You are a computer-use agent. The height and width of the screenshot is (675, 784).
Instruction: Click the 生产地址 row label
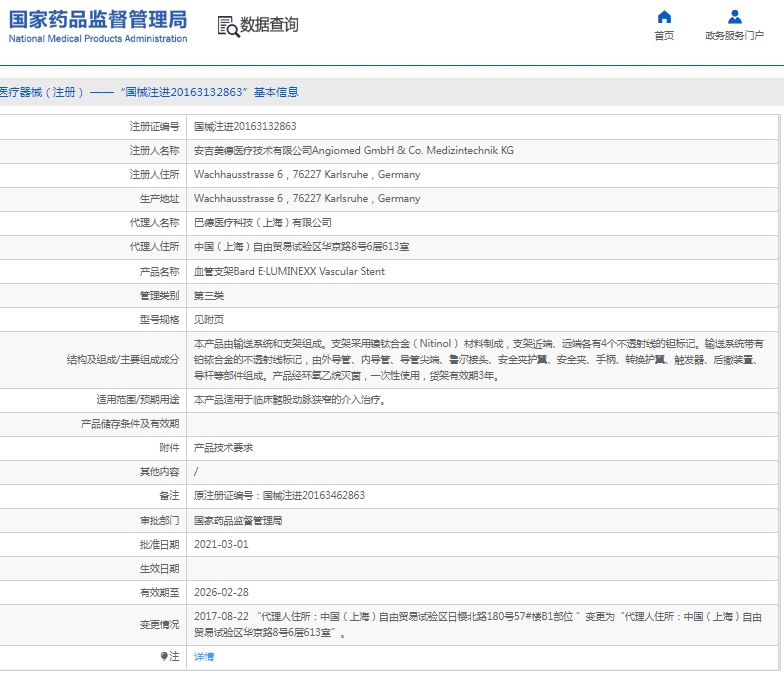160,198
